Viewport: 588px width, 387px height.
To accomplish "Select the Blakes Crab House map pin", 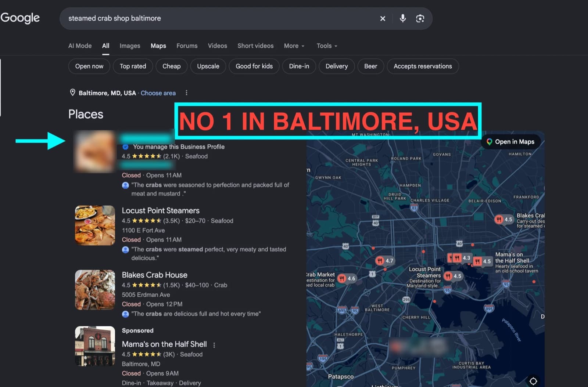I will pyautogui.click(x=503, y=219).
